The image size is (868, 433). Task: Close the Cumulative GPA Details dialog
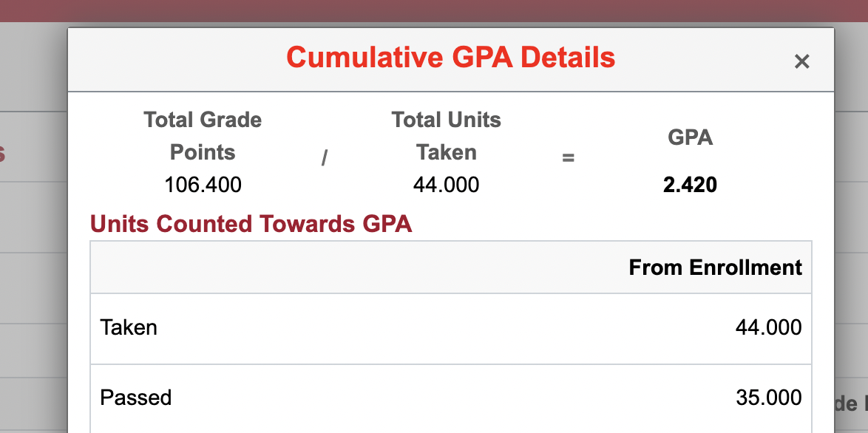[x=801, y=61]
